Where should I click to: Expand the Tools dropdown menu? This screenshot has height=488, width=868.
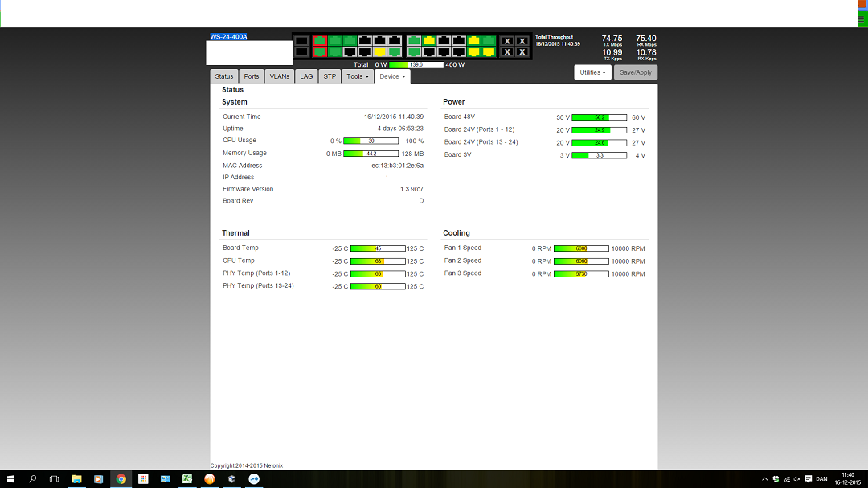coord(358,76)
